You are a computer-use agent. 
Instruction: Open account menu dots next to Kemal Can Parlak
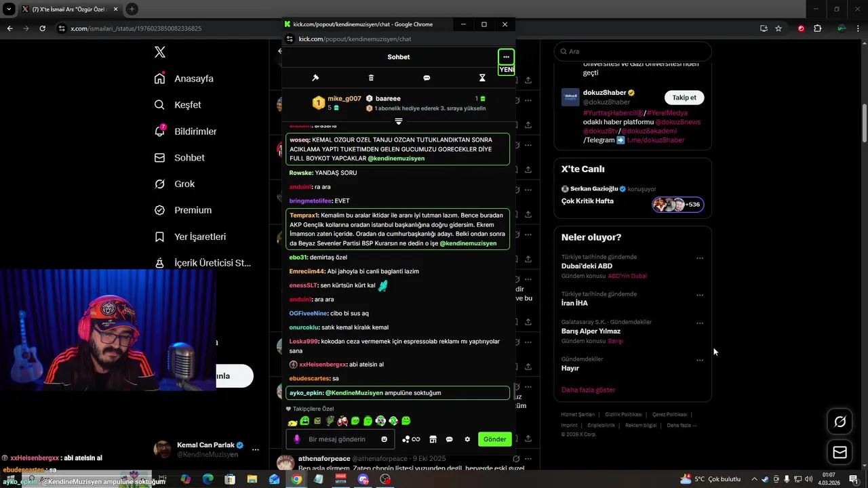[x=256, y=449]
